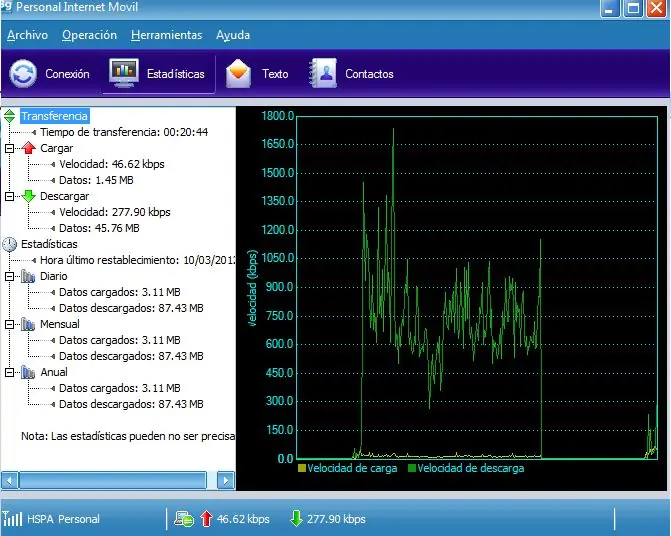Collapse the Cargar tree node
671x536 pixels.
(x=9, y=148)
